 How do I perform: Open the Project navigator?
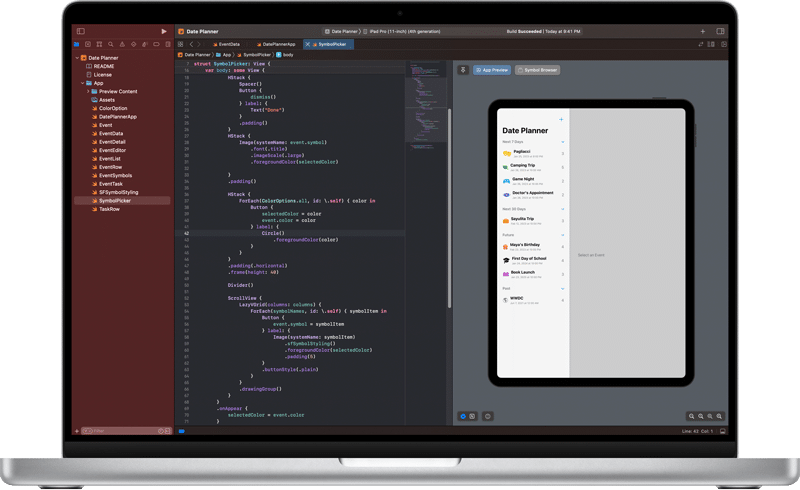(77, 44)
